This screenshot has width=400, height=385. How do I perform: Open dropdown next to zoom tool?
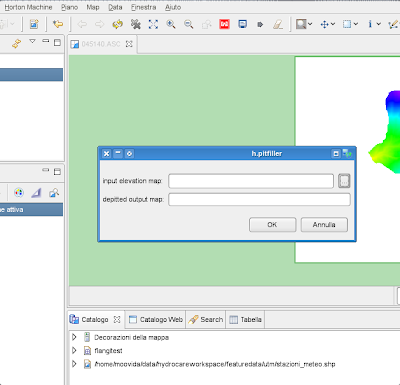(x=310, y=24)
